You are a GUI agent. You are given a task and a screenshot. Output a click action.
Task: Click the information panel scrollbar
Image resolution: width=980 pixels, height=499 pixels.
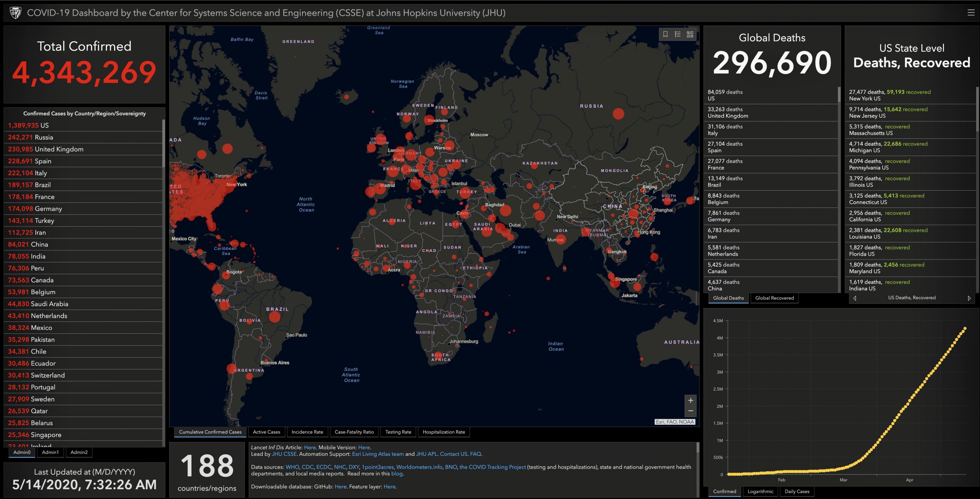[x=697, y=448]
